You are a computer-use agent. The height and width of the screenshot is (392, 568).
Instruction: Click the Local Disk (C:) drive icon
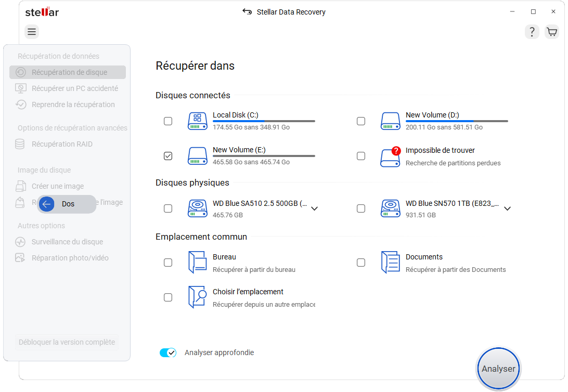198,121
